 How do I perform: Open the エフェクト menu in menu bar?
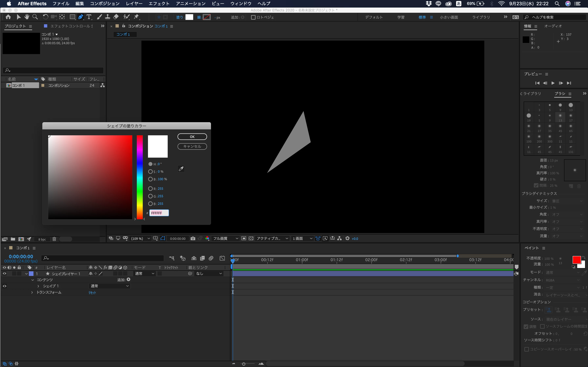[159, 4]
